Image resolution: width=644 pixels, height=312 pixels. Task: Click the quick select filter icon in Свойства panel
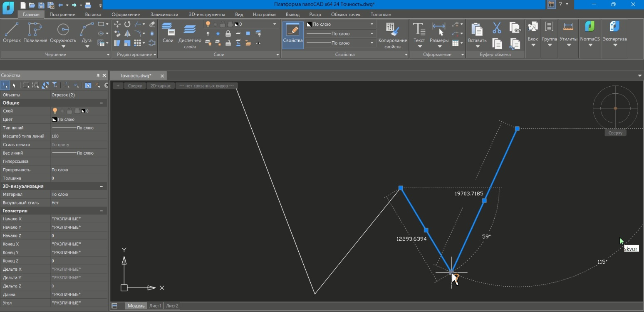coord(54,85)
